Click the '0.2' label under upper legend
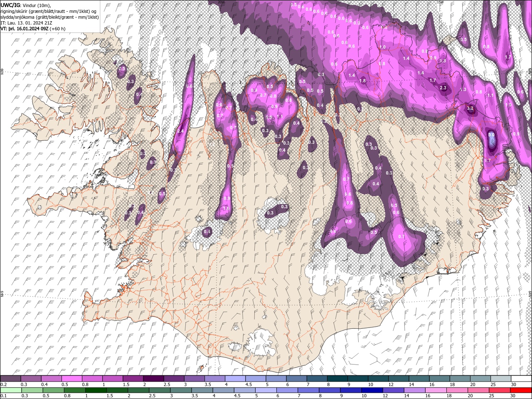Image resolution: width=532 pixels, height=399 pixels. tap(3, 384)
